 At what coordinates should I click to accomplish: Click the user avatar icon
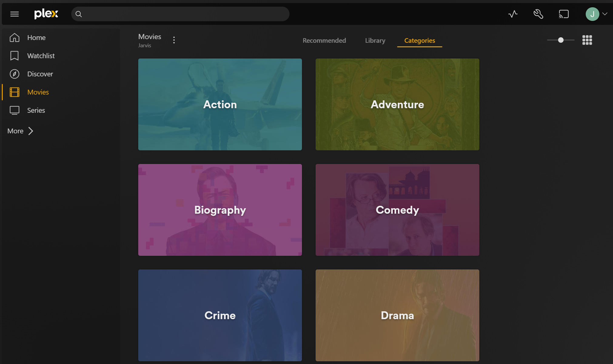[592, 14]
